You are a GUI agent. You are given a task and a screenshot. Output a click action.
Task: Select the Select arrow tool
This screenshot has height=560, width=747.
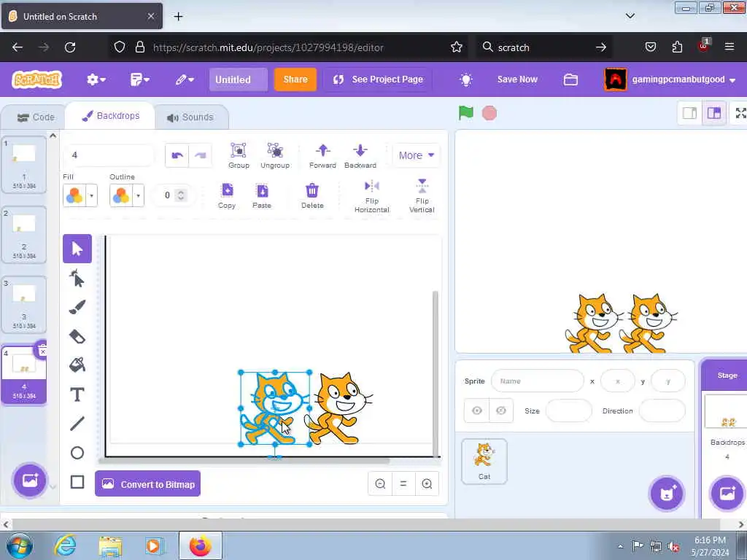click(x=77, y=249)
